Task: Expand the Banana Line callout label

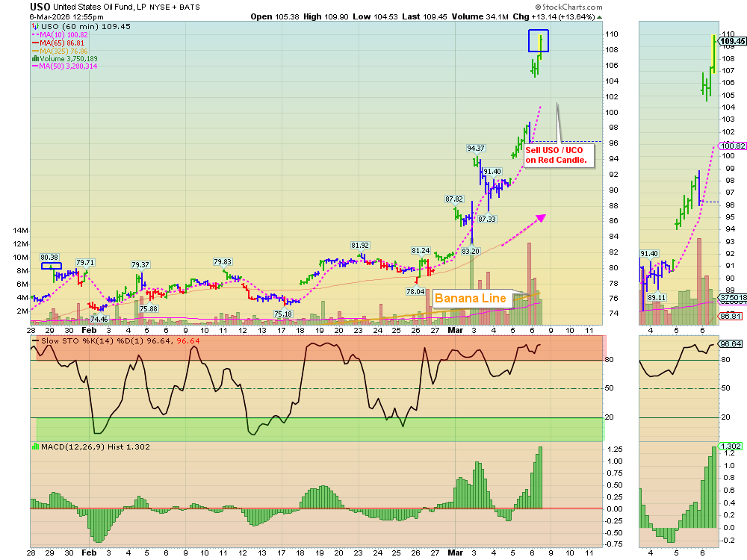Action: pyautogui.click(x=472, y=297)
